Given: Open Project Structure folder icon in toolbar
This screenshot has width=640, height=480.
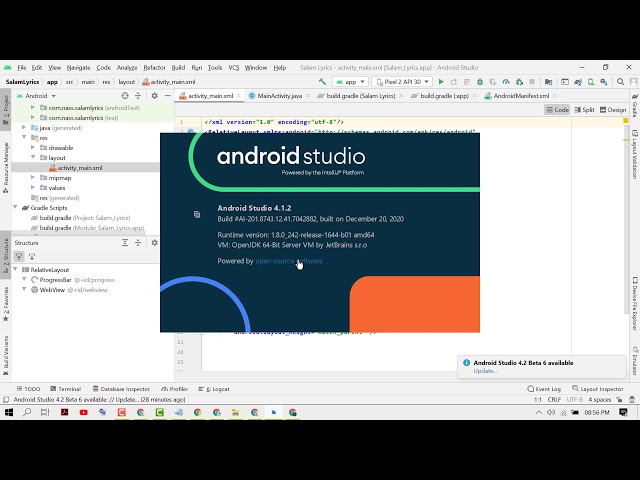Looking at the screenshot, I should point(549,82).
